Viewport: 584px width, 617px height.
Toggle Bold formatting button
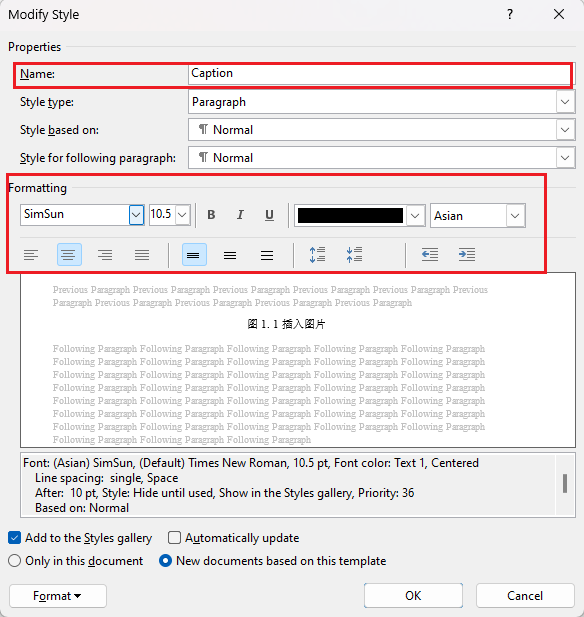point(211,215)
